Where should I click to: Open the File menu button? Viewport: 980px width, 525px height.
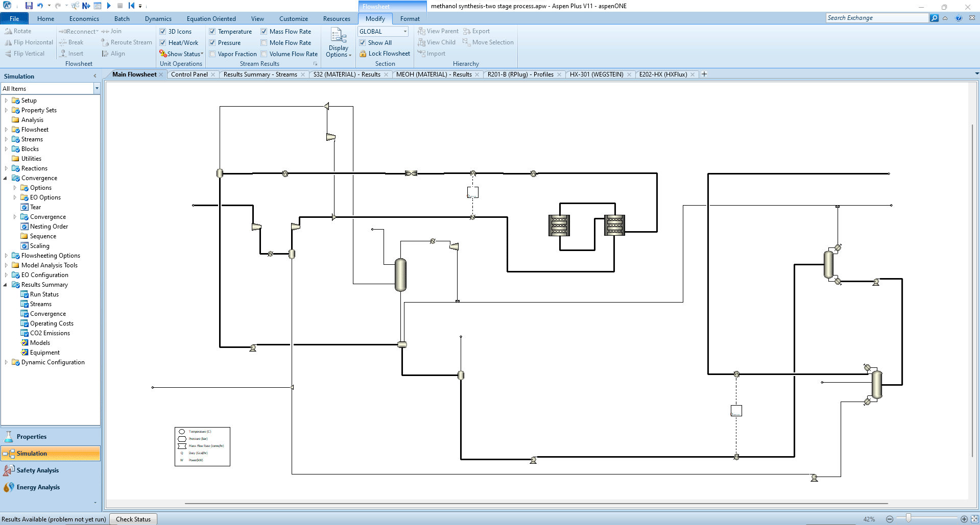[14, 19]
